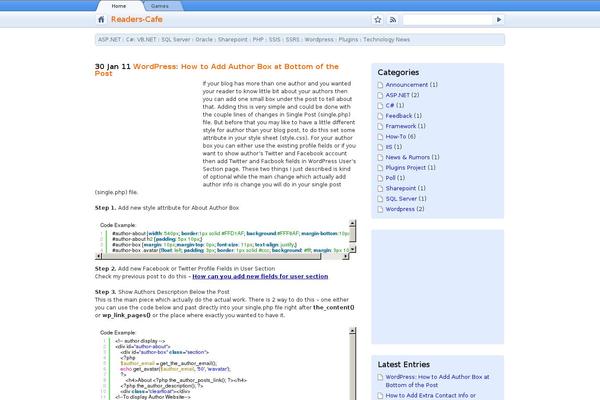Open the SSIS navigation link

275,39
